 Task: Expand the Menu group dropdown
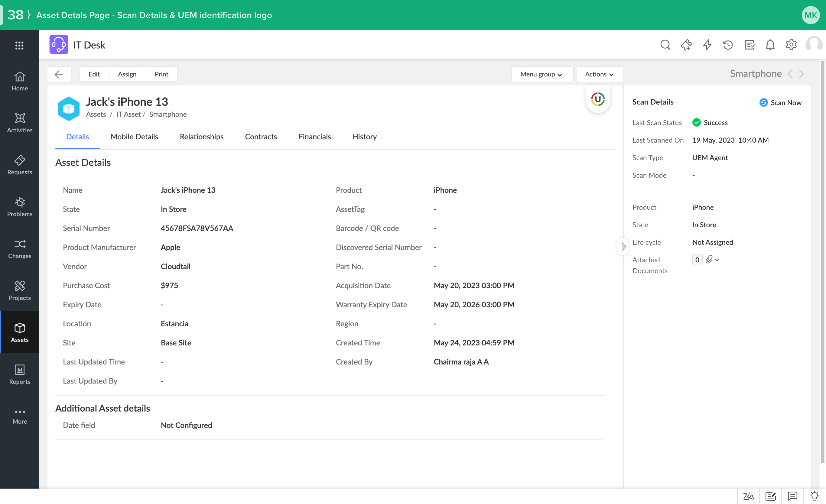542,74
